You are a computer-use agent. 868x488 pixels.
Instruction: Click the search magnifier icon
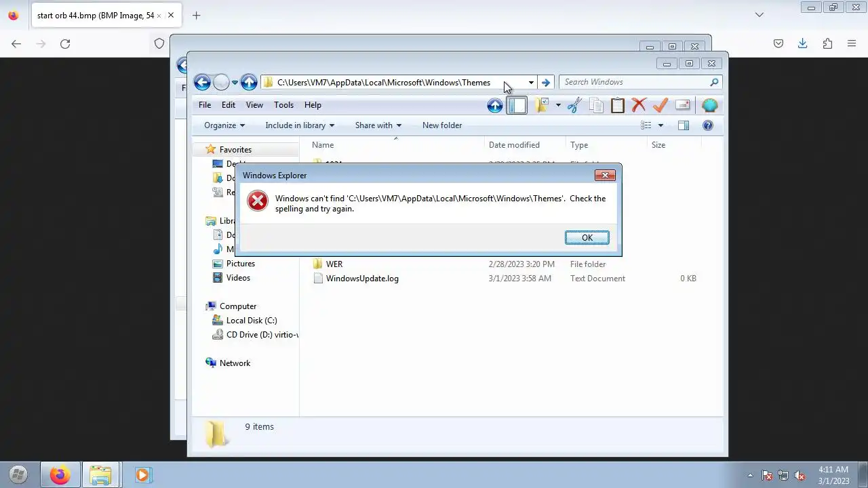coord(714,82)
